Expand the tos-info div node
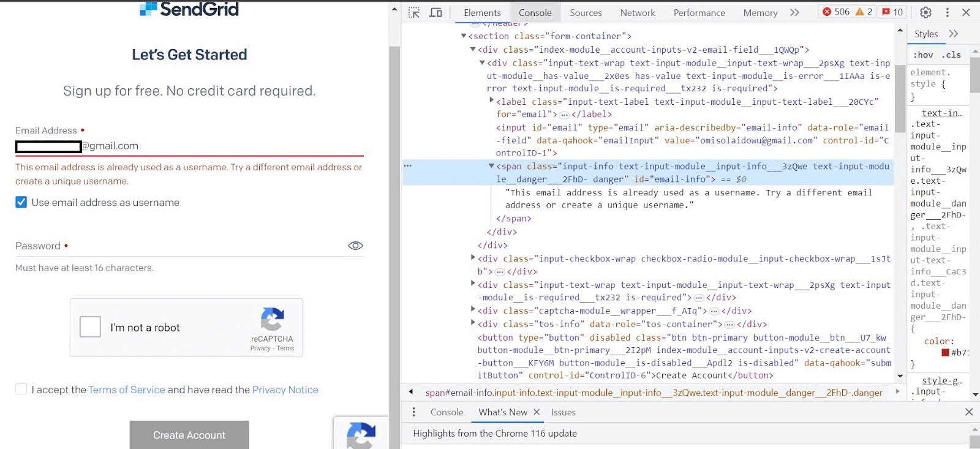The height and width of the screenshot is (449, 980). coord(473,322)
